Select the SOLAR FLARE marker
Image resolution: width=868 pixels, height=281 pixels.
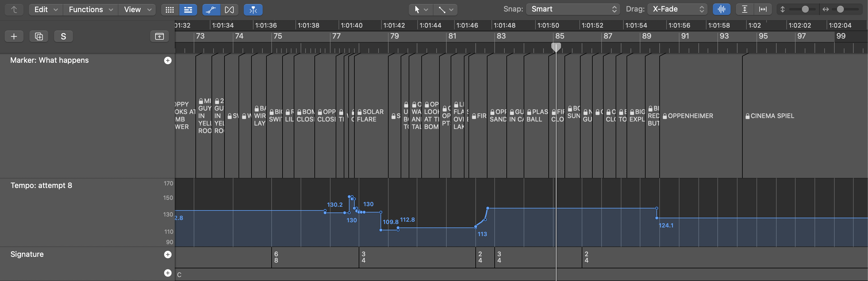tap(370, 115)
